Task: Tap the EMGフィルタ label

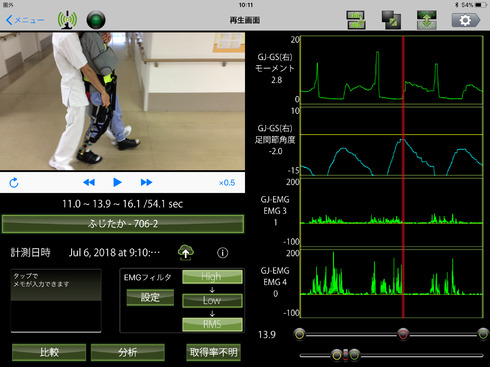Action: (x=148, y=277)
